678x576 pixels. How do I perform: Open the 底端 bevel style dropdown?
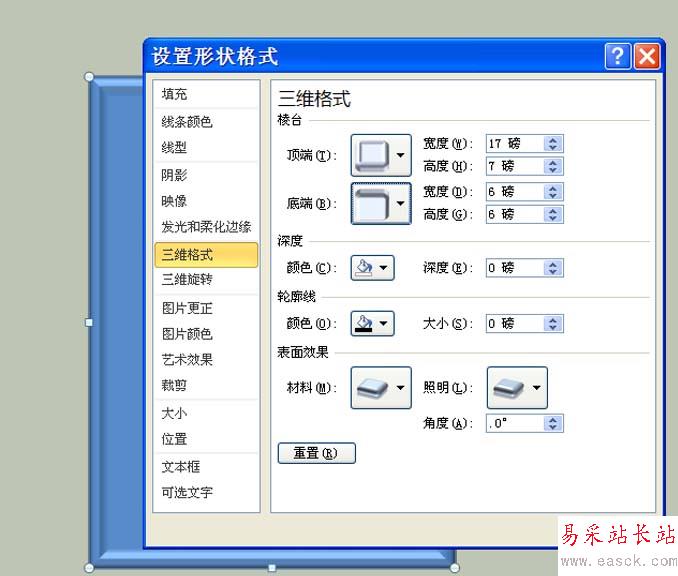(381, 203)
